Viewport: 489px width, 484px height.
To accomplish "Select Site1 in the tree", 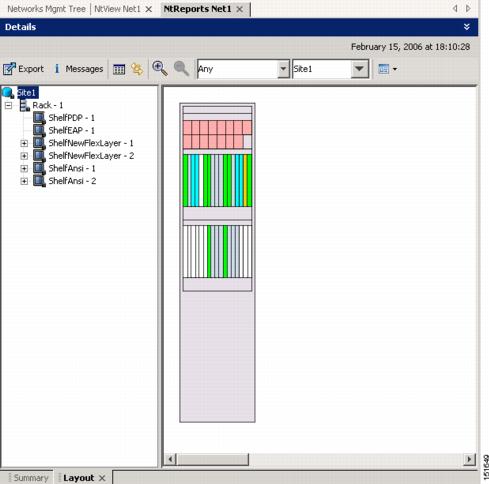I will (x=28, y=93).
